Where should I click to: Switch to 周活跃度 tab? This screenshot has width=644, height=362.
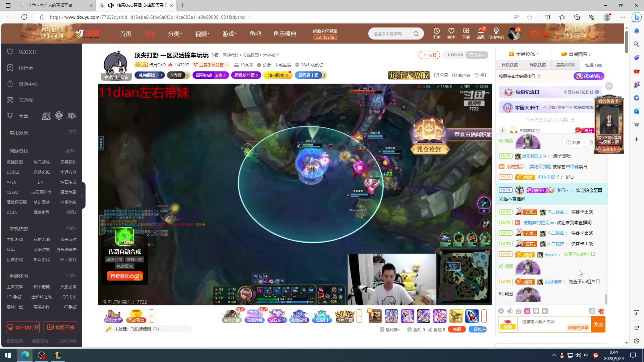(537, 65)
